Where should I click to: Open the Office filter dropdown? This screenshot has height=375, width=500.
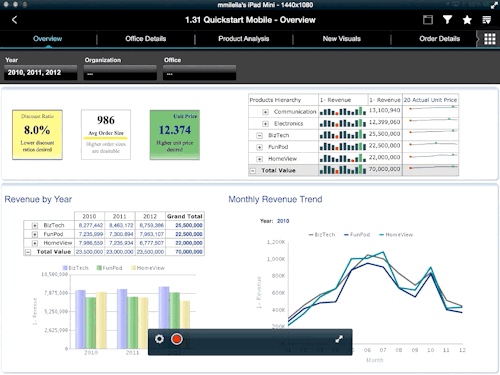[199, 72]
